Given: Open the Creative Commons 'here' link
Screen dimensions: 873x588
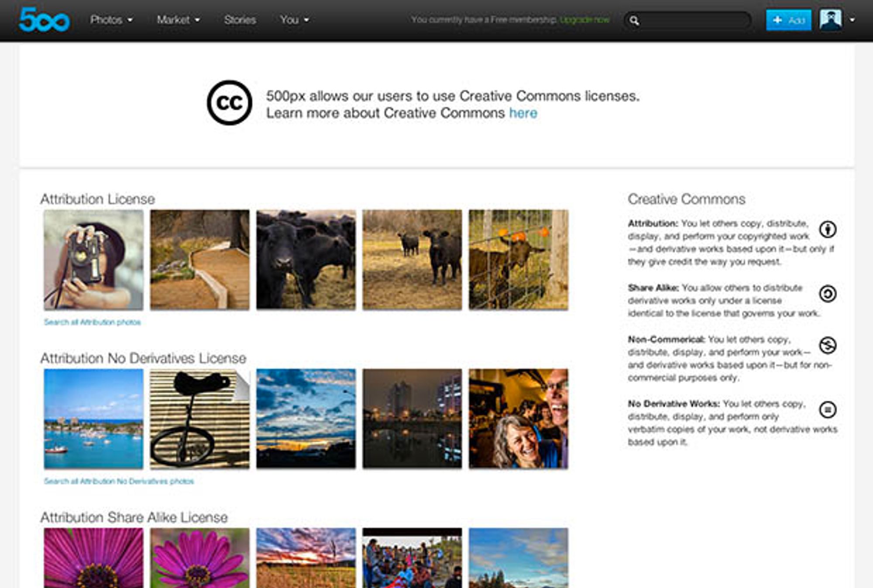Looking at the screenshot, I should (523, 113).
